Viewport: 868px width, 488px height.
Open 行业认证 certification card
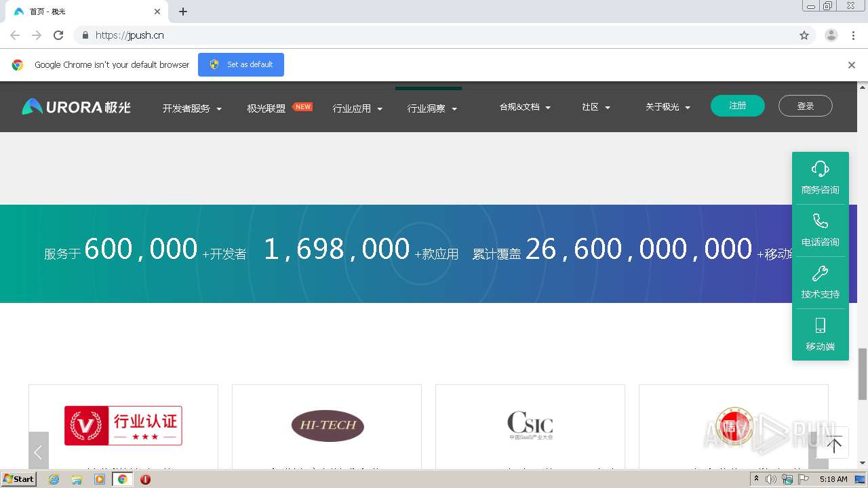coord(123,426)
